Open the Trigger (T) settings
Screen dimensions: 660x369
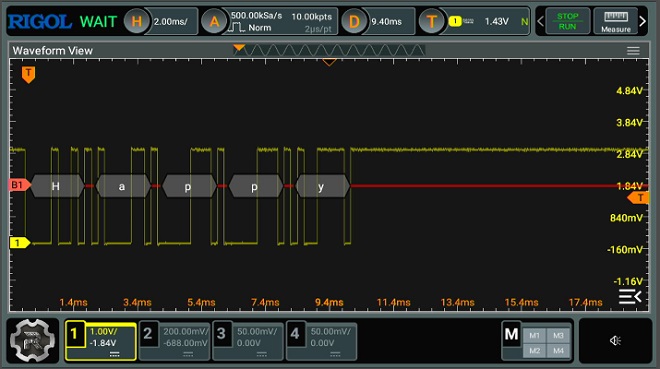coord(431,21)
